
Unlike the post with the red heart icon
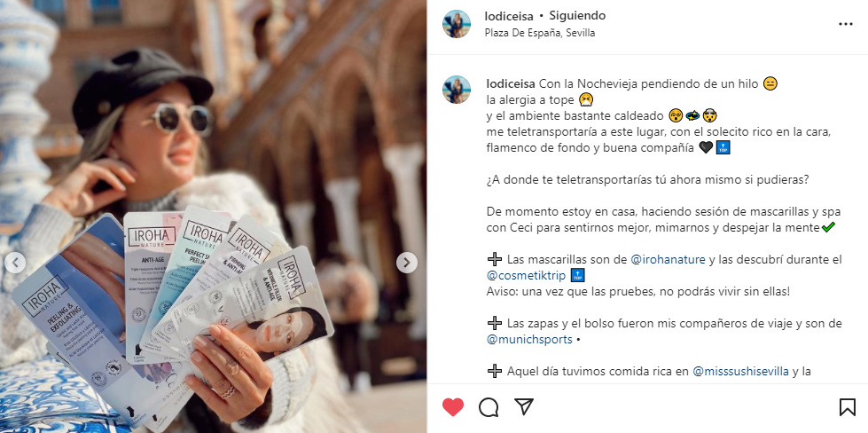tap(453, 407)
